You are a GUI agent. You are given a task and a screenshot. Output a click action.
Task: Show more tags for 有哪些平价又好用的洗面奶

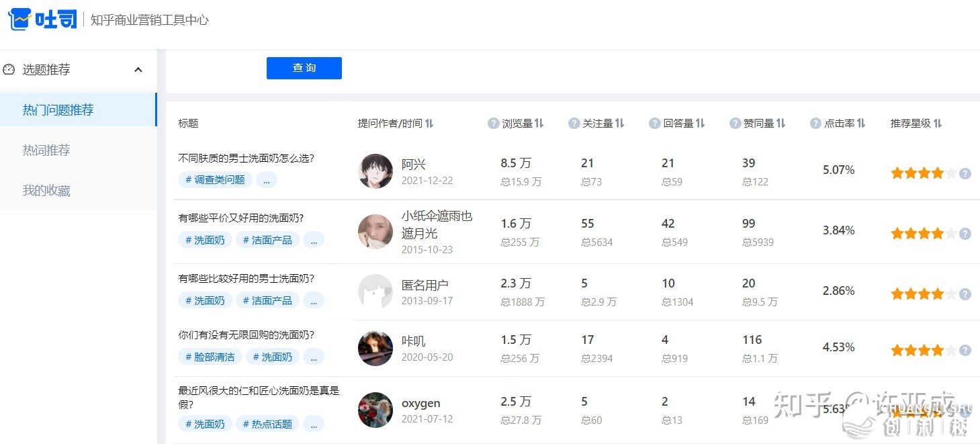314,240
